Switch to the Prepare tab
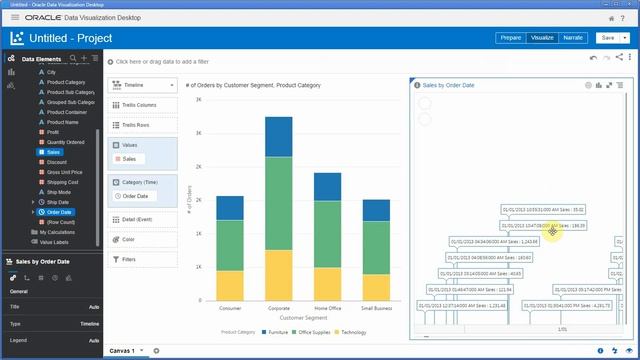 click(511, 38)
